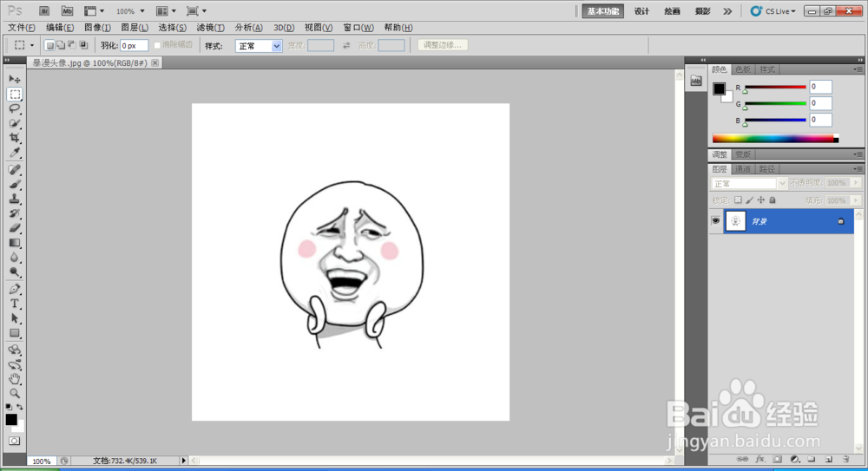Choose New Selection mode in options bar

tap(49, 45)
